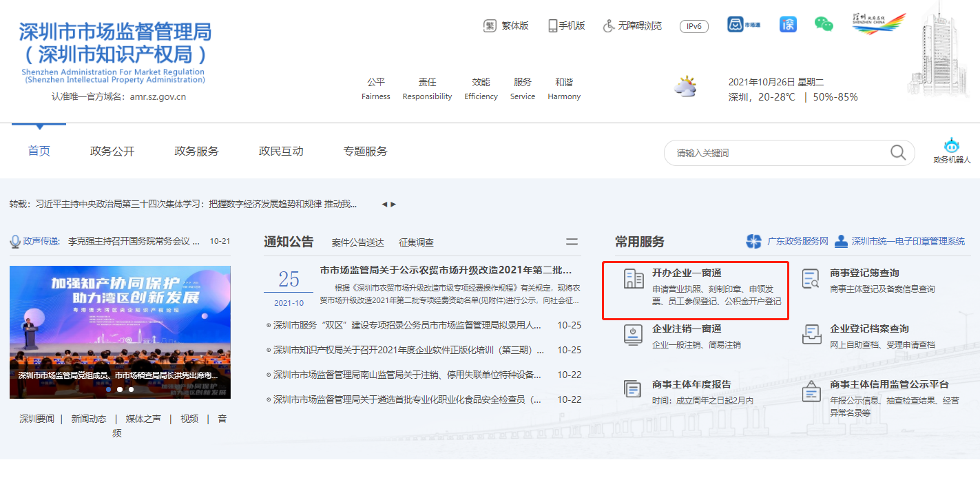Open the WeChat icon in the header

(824, 23)
